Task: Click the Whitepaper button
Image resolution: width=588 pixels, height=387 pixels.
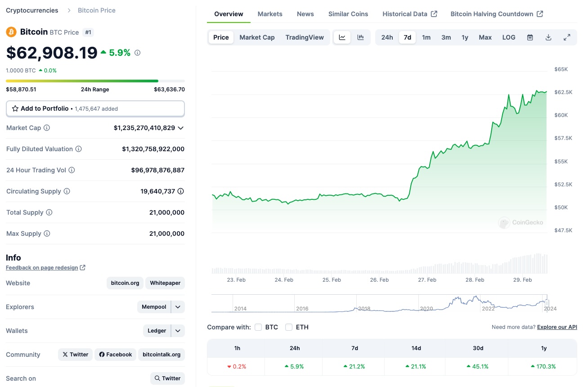Action: coord(165,283)
